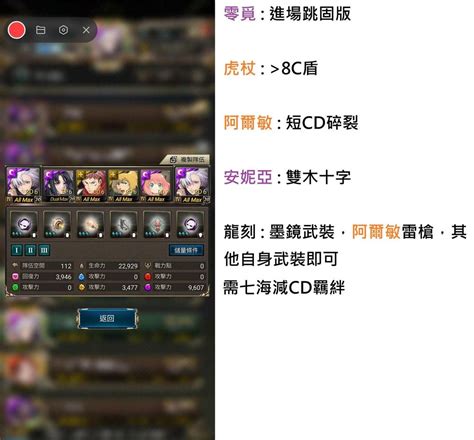
Task: Click the 返回 return button
Action: pyautogui.click(x=107, y=318)
